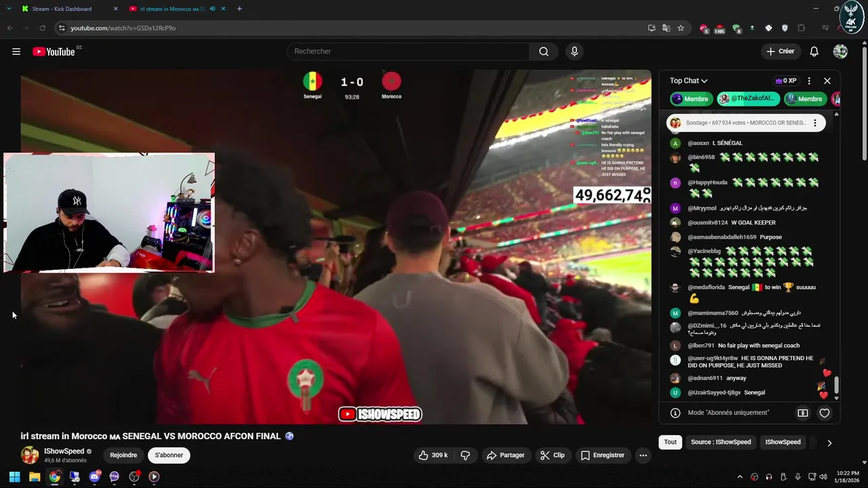The image size is (868, 488).
Task: View site information icon in address bar
Action: [62, 28]
